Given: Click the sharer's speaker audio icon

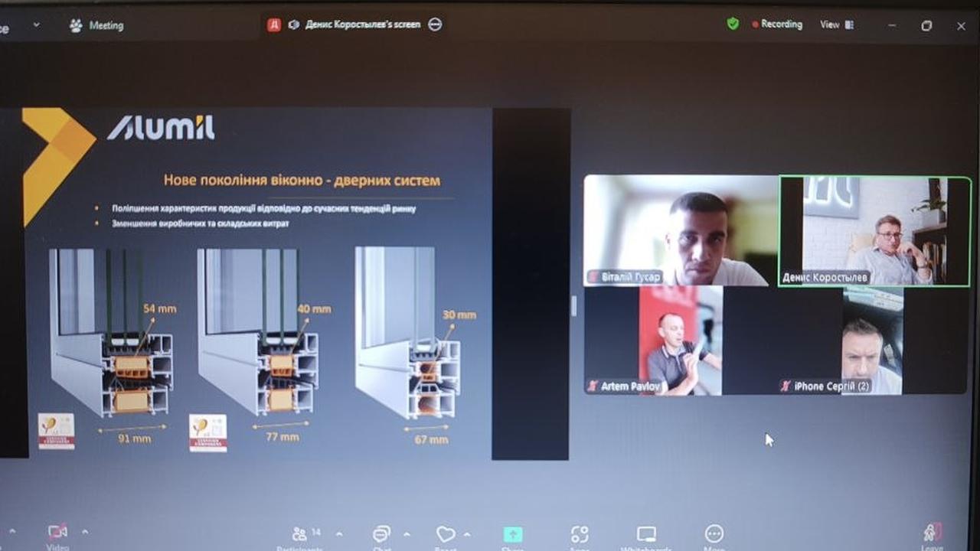Looking at the screenshot, I should point(293,24).
